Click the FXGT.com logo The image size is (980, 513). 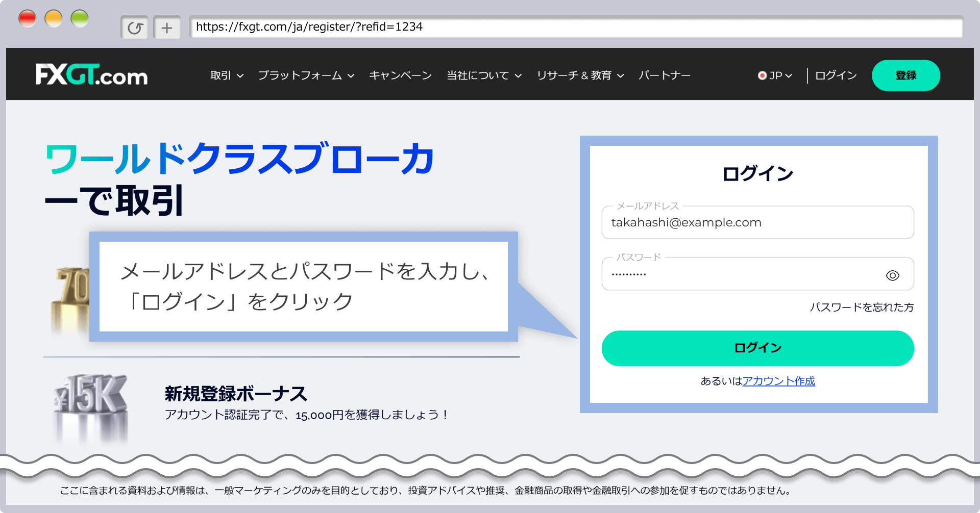tap(92, 74)
